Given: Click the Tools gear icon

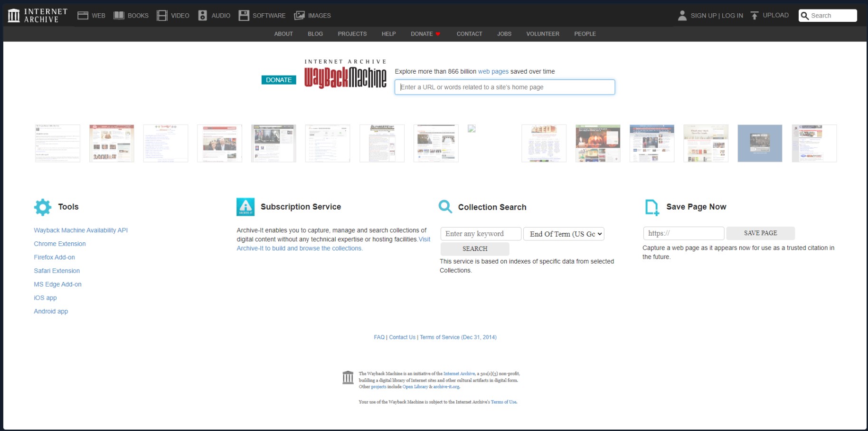Looking at the screenshot, I should [43, 207].
